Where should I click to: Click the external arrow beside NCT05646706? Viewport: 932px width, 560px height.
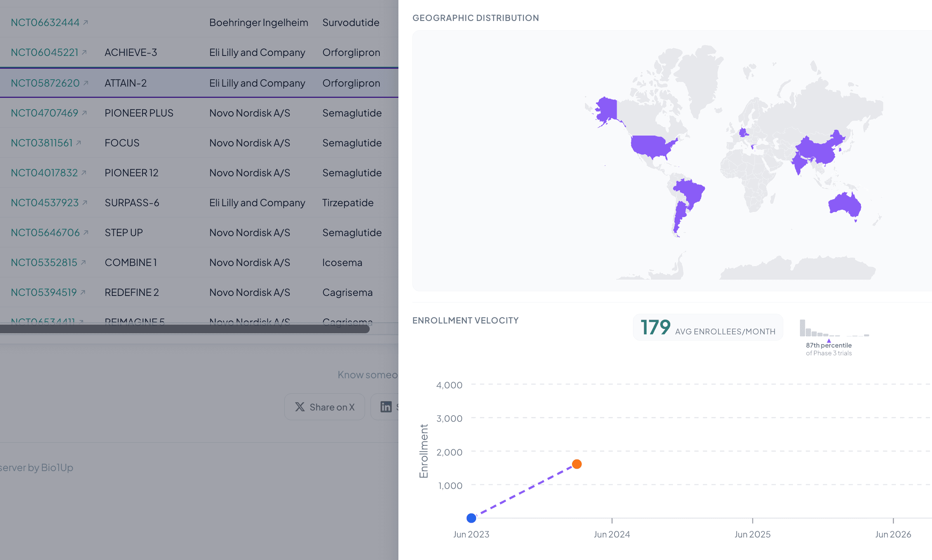[x=86, y=233]
